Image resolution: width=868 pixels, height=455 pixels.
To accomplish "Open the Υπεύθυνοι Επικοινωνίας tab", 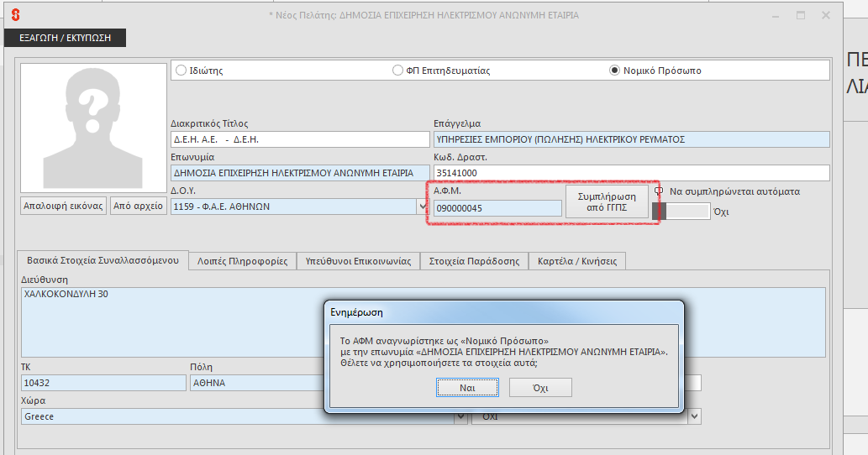I will [x=358, y=262].
